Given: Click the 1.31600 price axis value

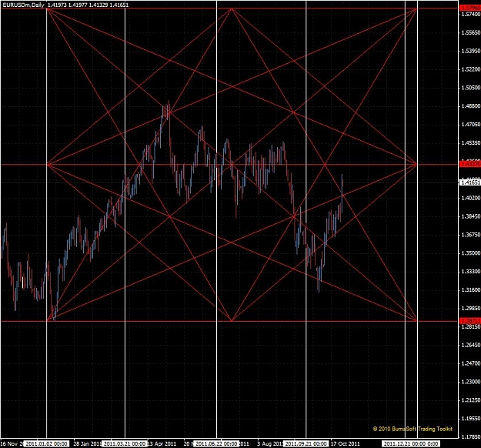Looking at the screenshot, I should (471, 290).
